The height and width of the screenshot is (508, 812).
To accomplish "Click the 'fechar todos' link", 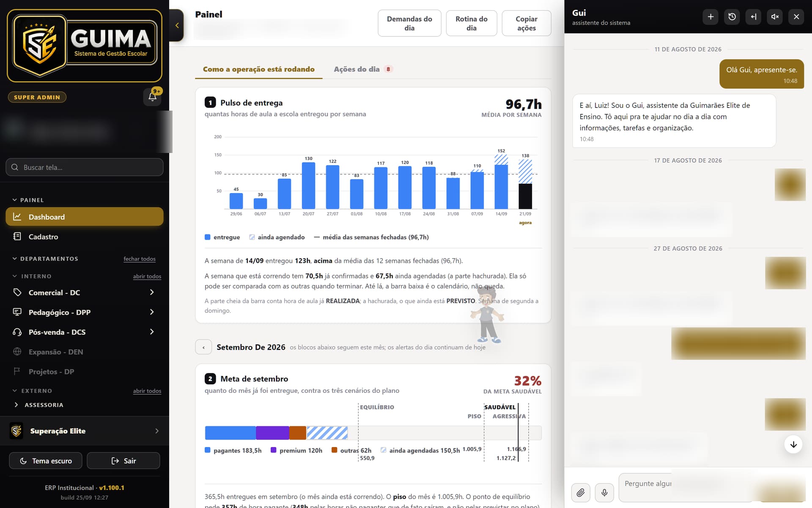I will (140, 259).
